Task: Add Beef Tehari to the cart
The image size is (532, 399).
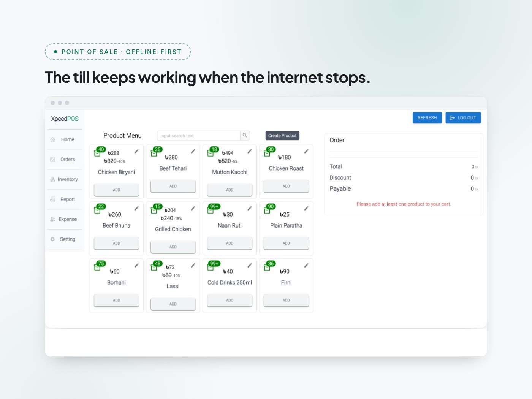Action: point(173,186)
